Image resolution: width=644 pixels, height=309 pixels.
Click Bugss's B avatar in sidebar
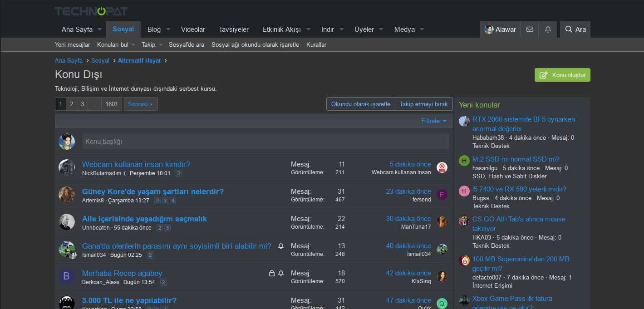click(464, 191)
